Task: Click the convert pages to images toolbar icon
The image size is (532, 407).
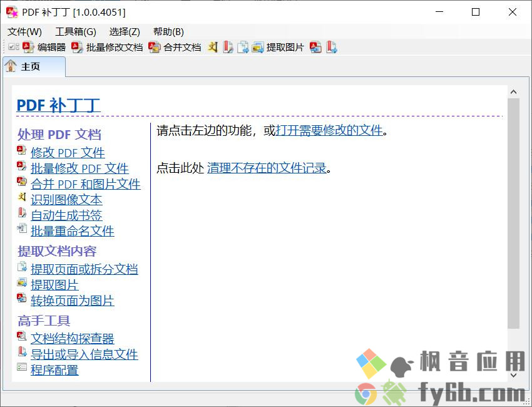Action: [x=315, y=47]
